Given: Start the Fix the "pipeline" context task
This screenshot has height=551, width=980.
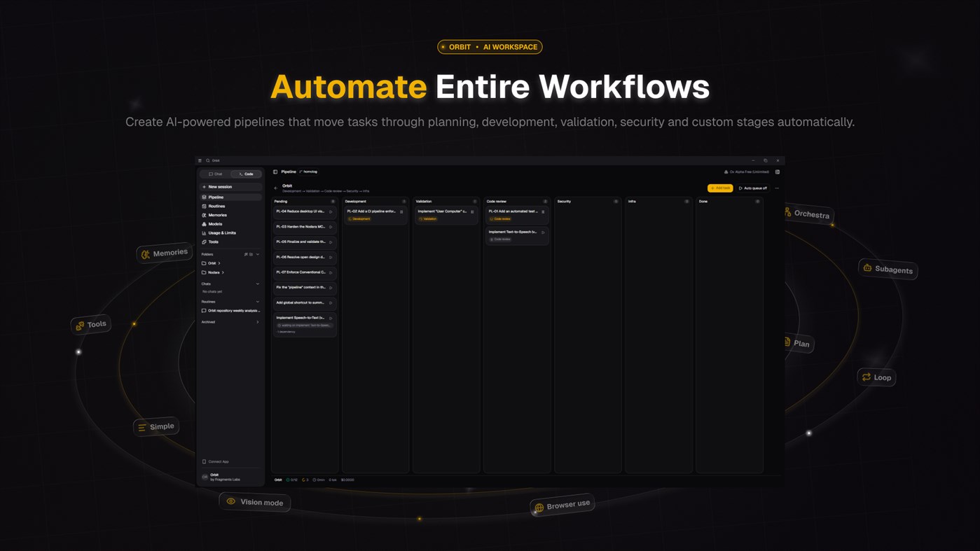Looking at the screenshot, I should coord(331,288).
